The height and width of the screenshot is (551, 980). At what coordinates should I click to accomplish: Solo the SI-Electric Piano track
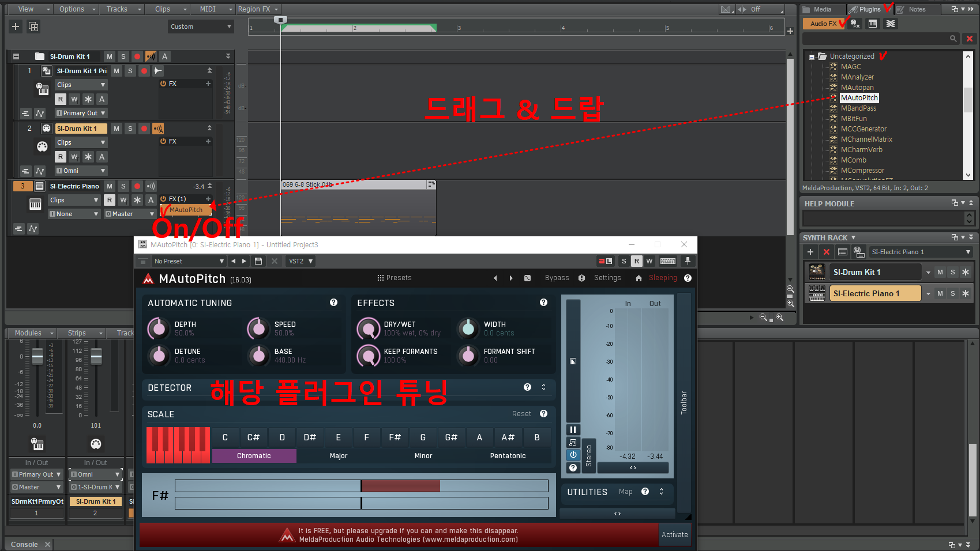click(x=123, y=186)
